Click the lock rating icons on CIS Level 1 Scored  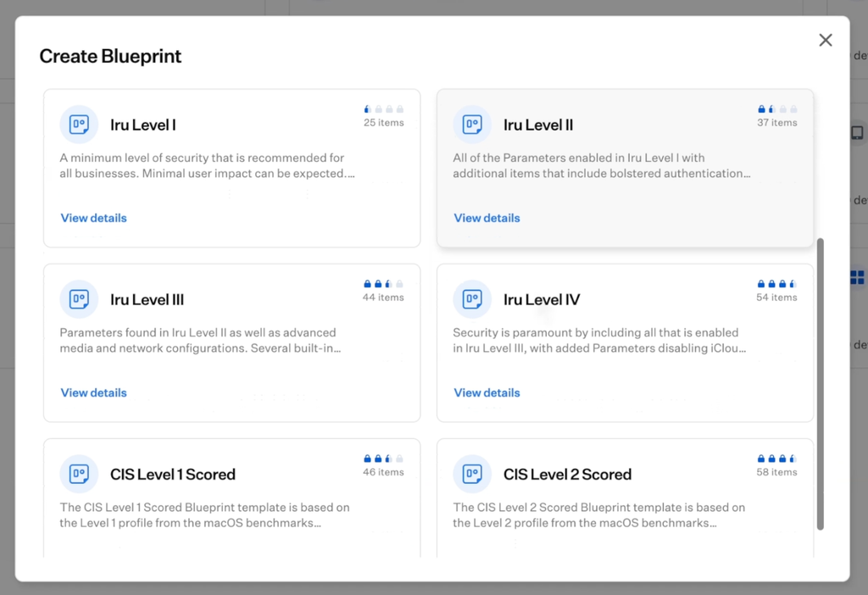click(x=384, y=459)
